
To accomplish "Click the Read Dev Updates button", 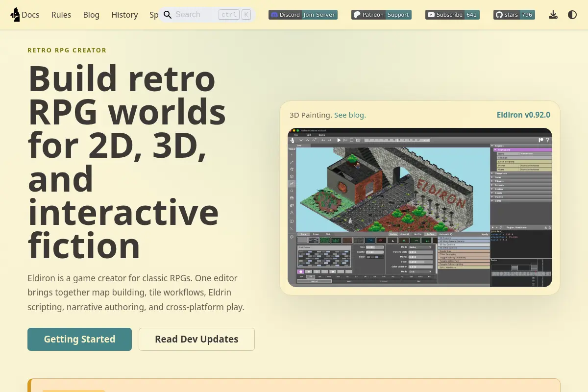I will pos(196,339).
